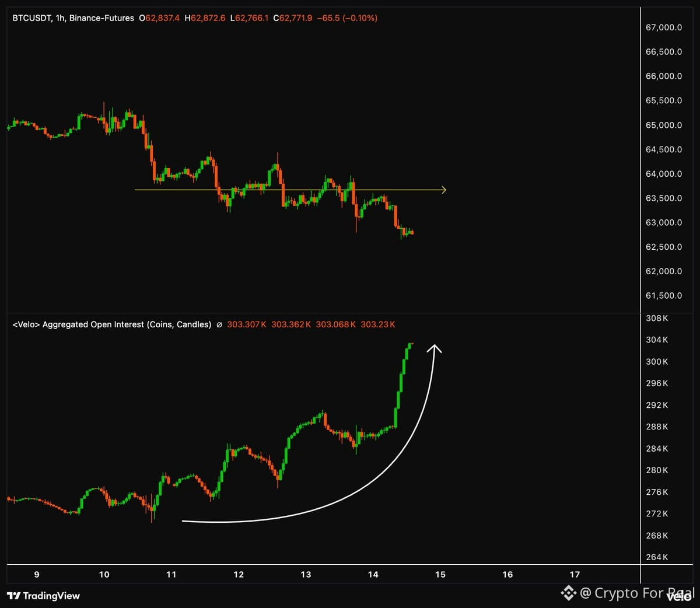Click the 65,500.0 price axis label
The height and width of the screenshot is (608, 700).
click(664, 100)
